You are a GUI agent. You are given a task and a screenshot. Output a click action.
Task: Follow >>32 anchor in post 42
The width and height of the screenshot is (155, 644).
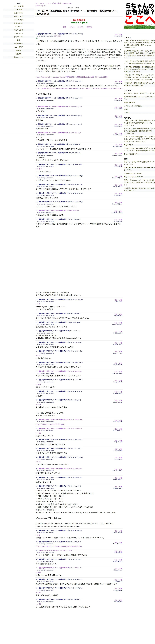pyautogui.click(x=38, y=592)
